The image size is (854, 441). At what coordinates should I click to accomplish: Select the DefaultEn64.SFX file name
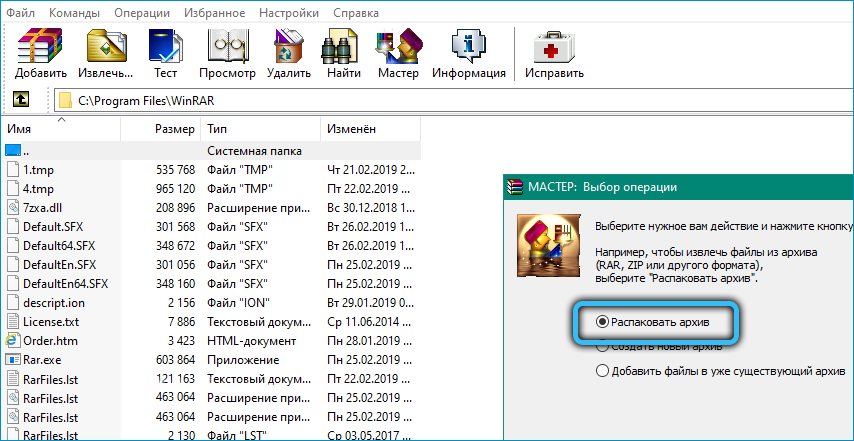65,284
